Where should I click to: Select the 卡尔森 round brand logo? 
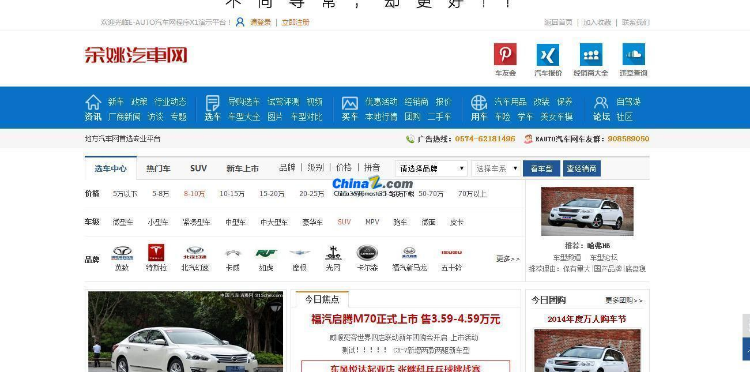pyautogui.click(x=367, y=253)
